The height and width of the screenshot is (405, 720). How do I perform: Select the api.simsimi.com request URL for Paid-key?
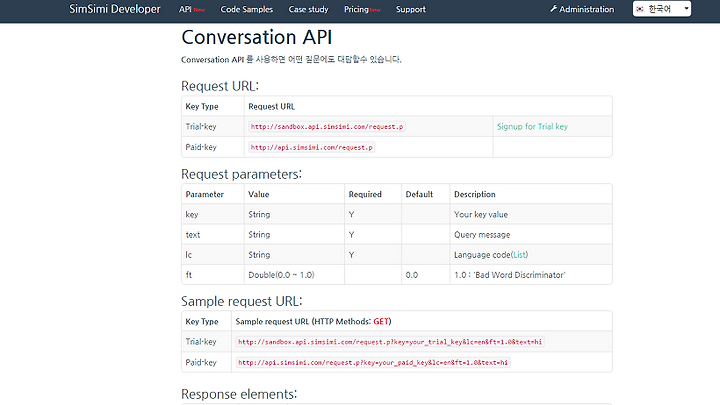pyautogui.click(x=312, y=147)
